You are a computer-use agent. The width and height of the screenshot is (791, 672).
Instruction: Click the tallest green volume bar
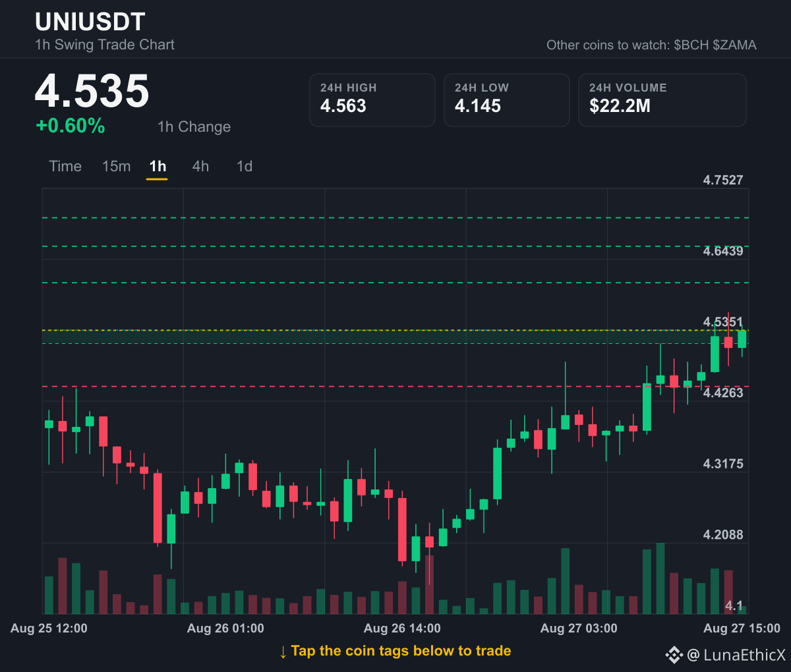pos(660,578)
